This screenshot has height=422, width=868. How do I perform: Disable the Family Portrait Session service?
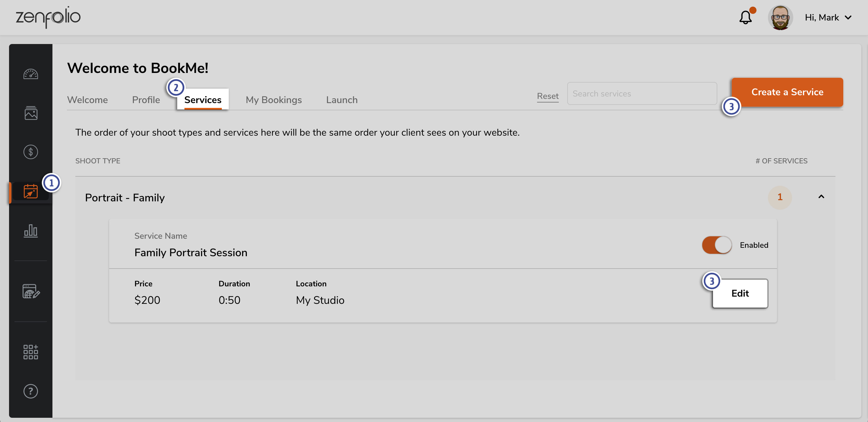pyautogui.click(x=716, y=245)
